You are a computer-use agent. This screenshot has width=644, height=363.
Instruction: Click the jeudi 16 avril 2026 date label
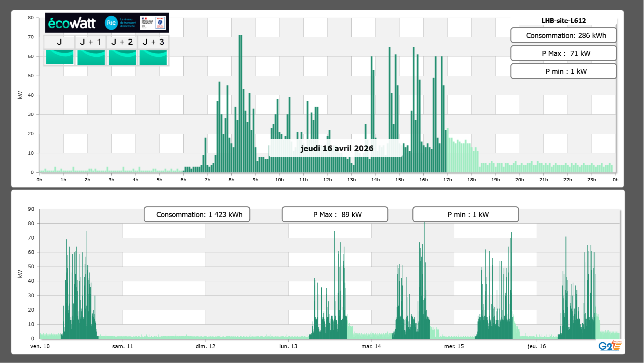[336, 148]
